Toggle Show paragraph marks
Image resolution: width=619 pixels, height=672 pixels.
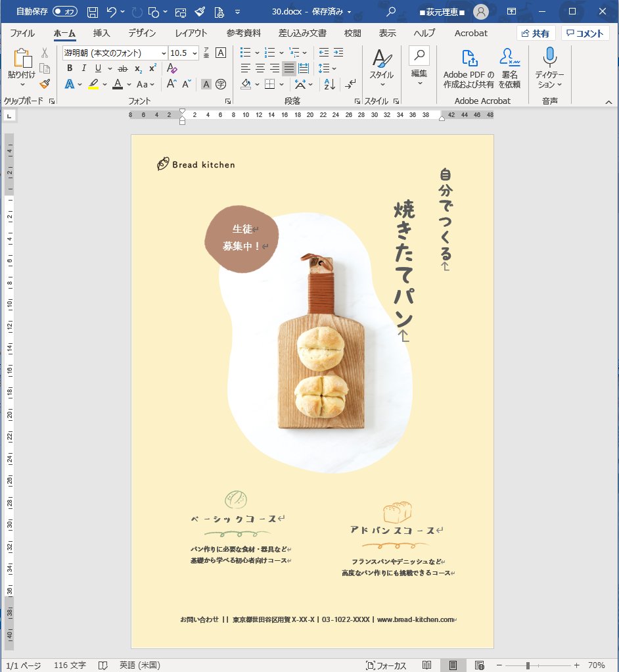(x=350, y=84)
